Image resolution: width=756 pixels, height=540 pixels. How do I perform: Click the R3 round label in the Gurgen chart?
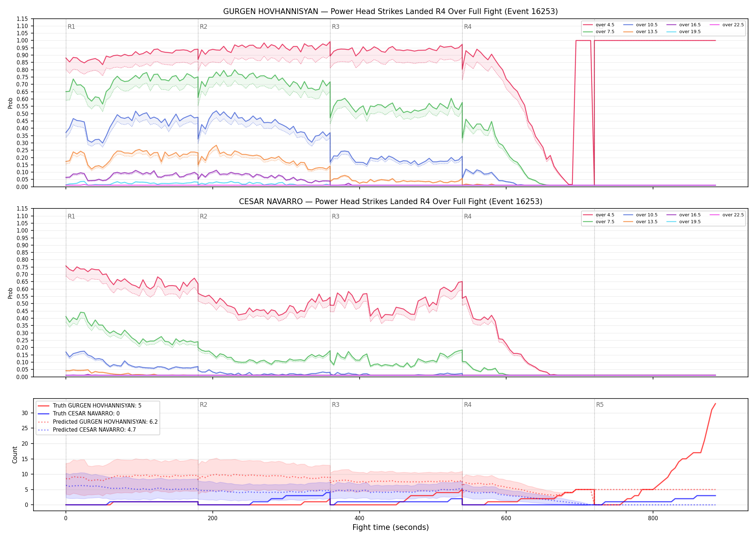[x=336, y=27]
